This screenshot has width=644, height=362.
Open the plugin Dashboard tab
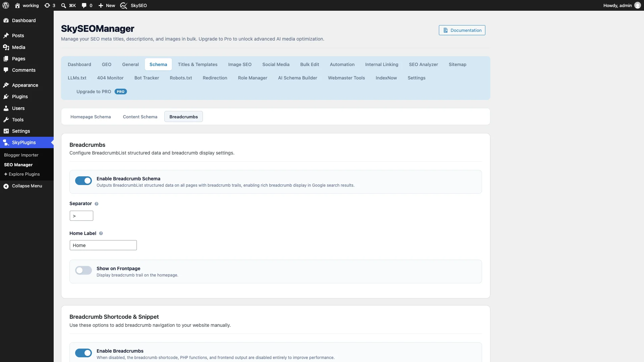79,64
